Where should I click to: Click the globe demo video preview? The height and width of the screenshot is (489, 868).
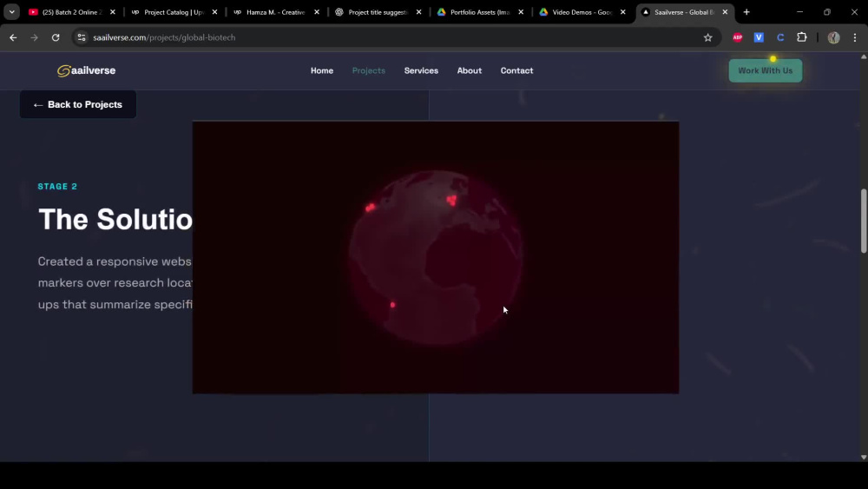(x=436, y=257)
